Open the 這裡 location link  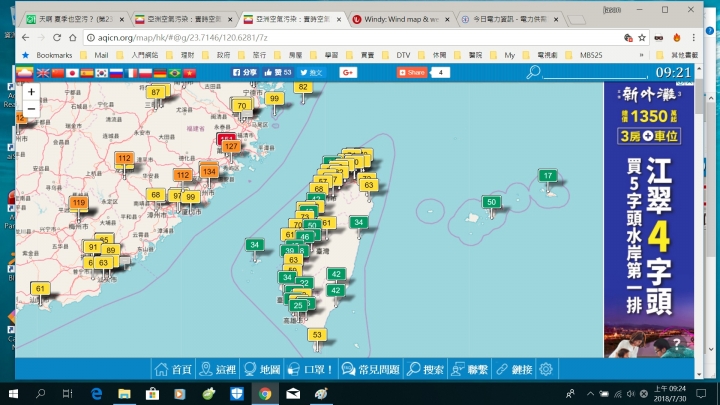tap(218, 369)
